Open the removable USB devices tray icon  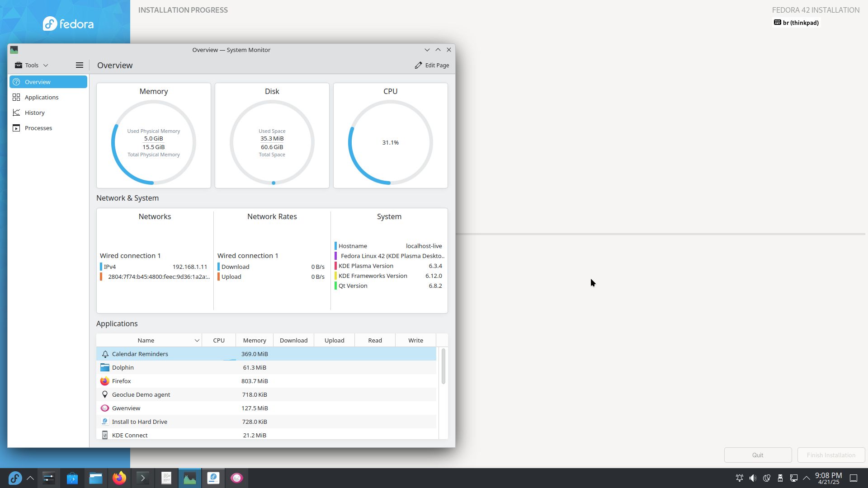[x=780, y=478]
